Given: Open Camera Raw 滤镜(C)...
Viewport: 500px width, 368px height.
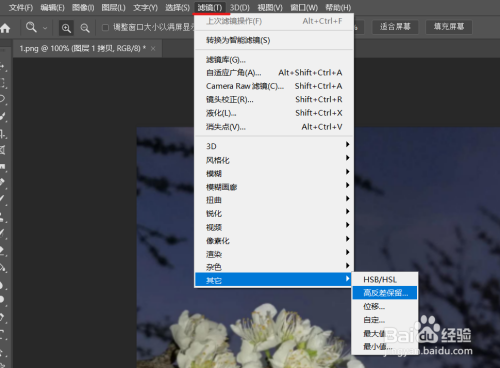Looking at the screenshot, I should point(274,86).
